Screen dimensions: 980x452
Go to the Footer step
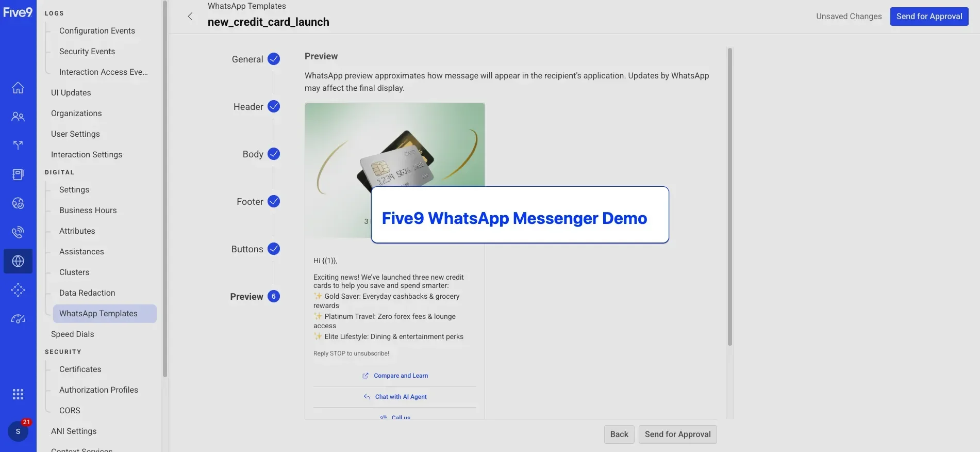[x=250, y=202]
